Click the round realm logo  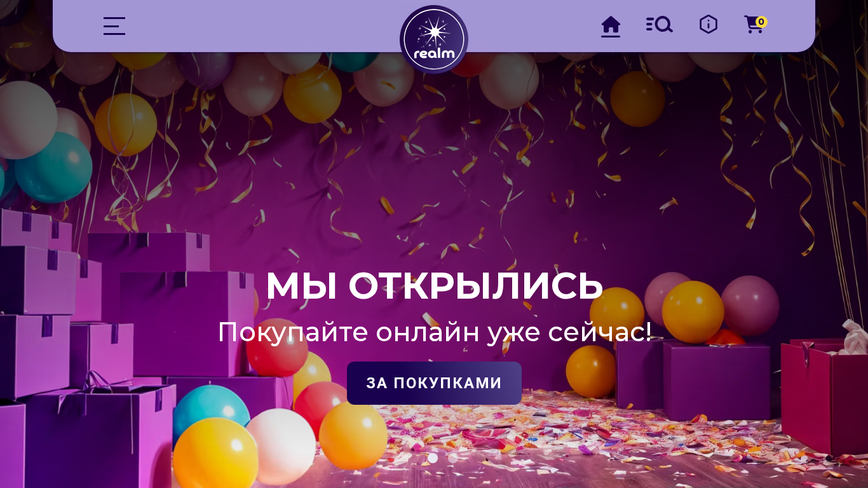pyautogui.click(x=434, y=39)
